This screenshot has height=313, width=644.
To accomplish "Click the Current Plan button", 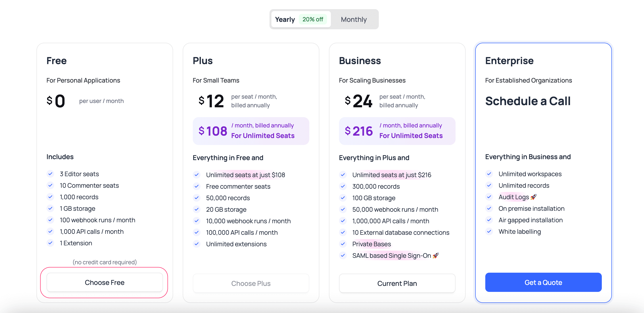I will (x=397, y=283).
